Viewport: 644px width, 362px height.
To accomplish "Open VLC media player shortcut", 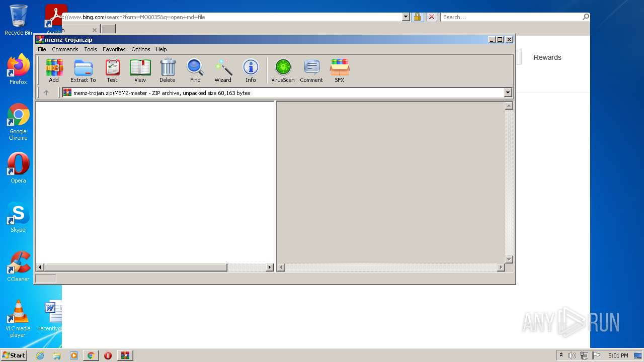I will 18,319.
